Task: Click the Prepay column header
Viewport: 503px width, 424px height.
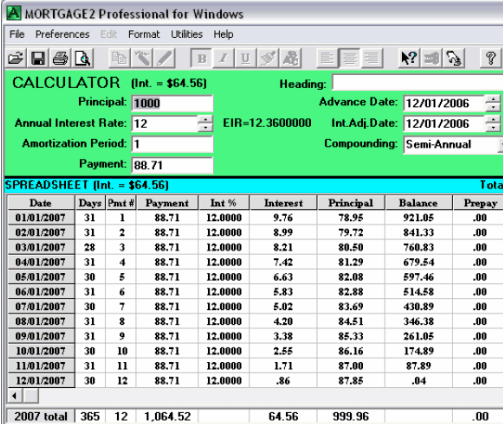Action: [x=478, y=203]
